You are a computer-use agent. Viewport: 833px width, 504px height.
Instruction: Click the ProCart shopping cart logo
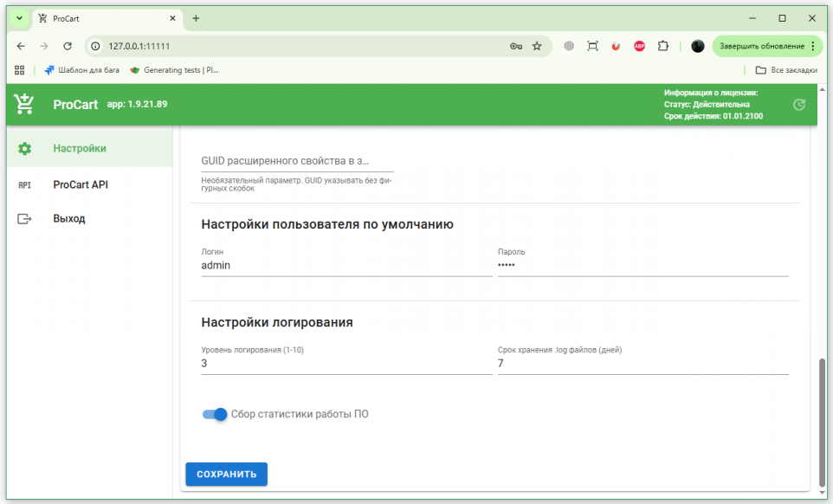point(23,104)
